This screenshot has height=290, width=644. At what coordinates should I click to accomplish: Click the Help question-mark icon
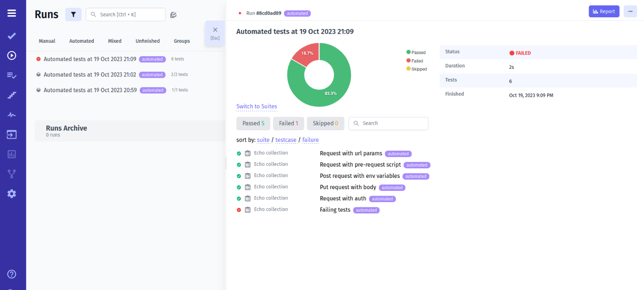(12, 274)
